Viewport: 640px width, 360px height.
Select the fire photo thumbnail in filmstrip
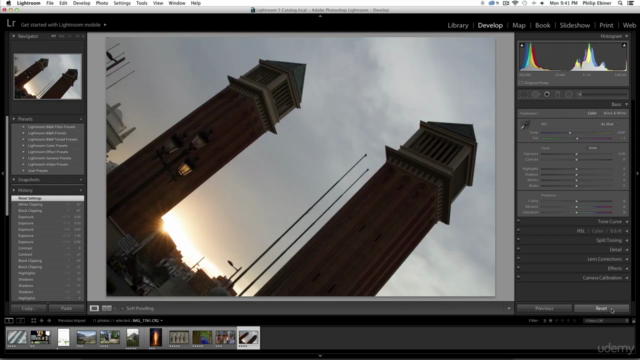[x=156, y=338]
